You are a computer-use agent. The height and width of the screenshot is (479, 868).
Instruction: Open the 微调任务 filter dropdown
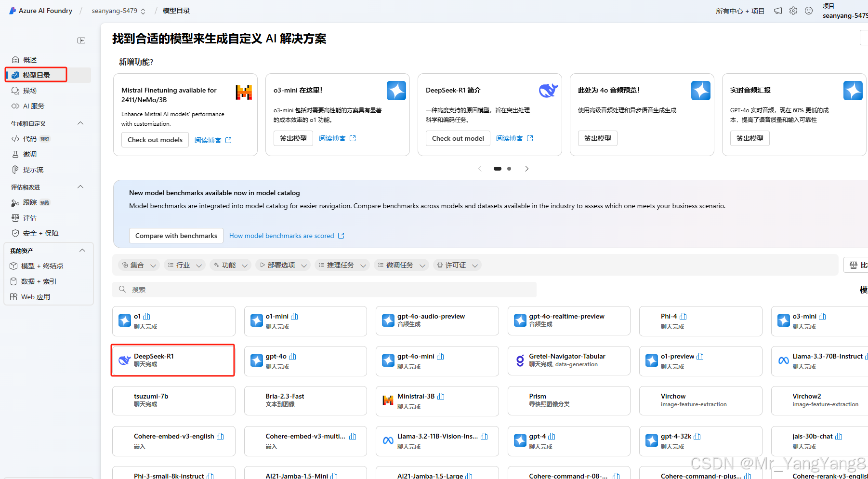click(x=401, y=265)
